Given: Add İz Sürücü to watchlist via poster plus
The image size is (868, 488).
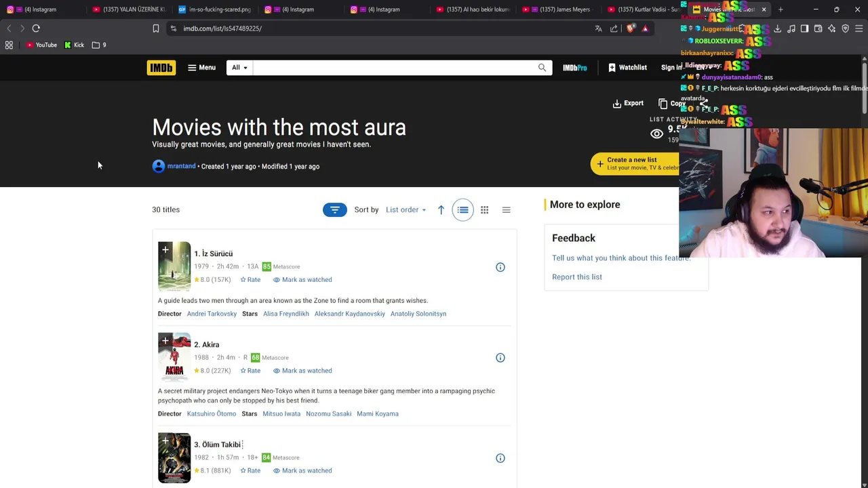Looking at the screenshot, I should 165,250.
